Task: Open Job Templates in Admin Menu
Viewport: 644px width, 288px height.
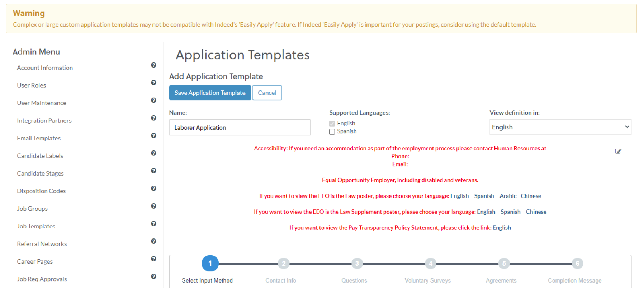Action: [36, 226]
